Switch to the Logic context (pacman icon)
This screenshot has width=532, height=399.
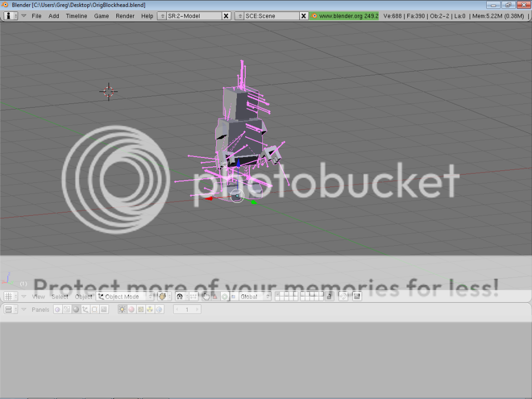click(58, 310)
